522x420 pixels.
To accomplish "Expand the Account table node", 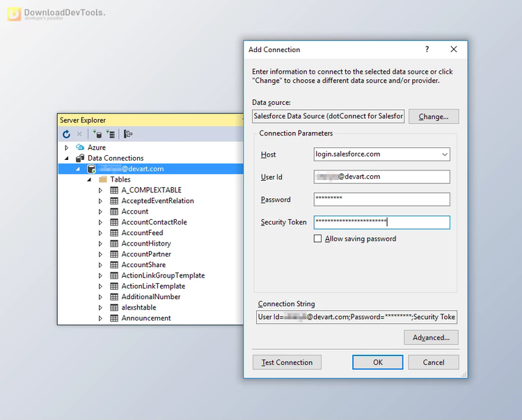I will [x=100, y=211].
